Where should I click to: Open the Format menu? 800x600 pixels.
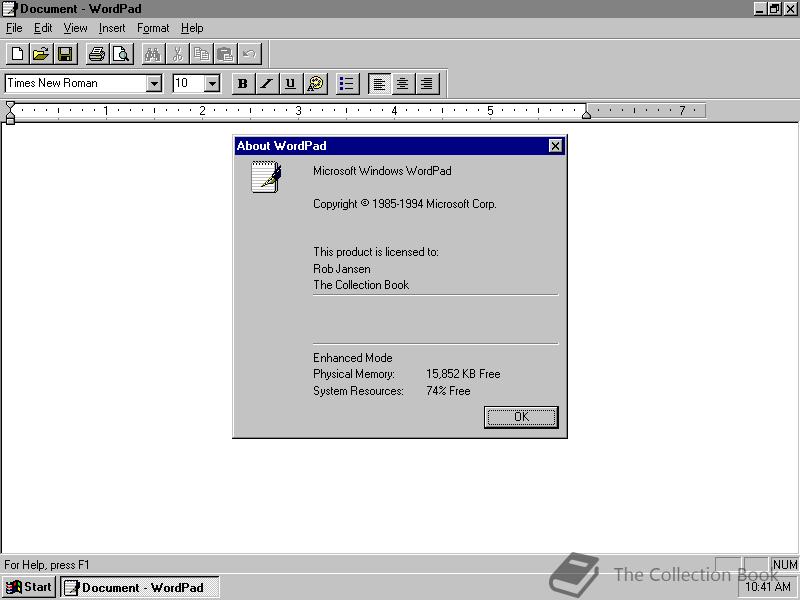pyautogui.click(x=153, y=28)
